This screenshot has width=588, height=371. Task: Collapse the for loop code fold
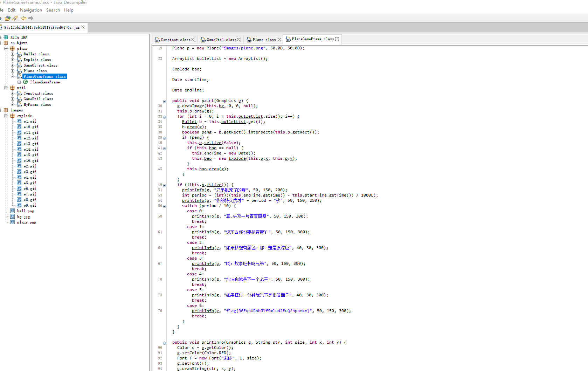pyautogui.click(x=164, y=117)
